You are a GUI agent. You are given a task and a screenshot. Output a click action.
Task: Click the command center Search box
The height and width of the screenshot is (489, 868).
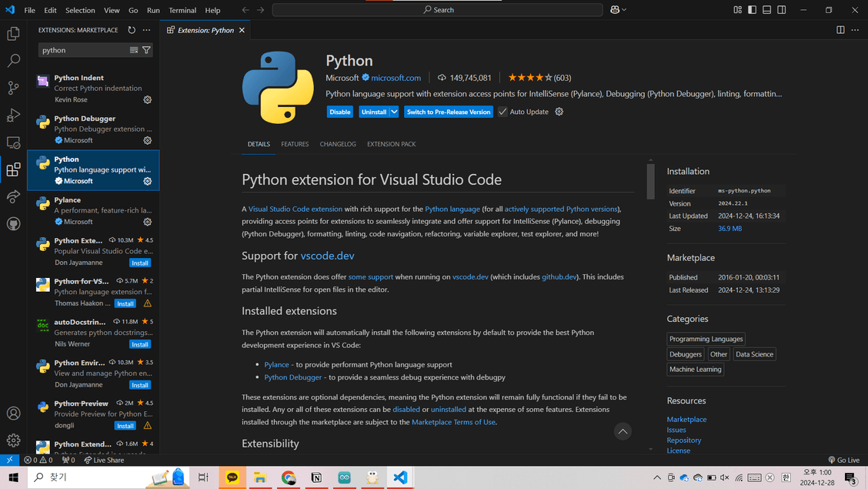point(437,9)
